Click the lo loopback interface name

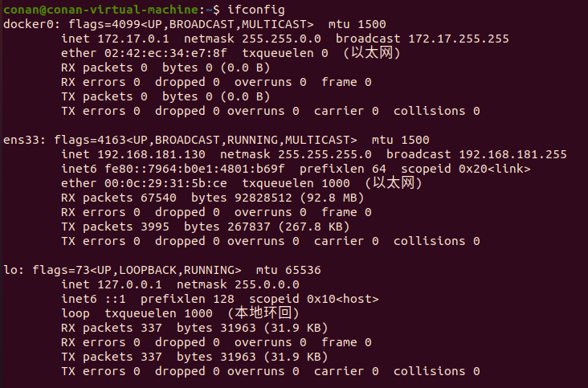tap(10, 270)
